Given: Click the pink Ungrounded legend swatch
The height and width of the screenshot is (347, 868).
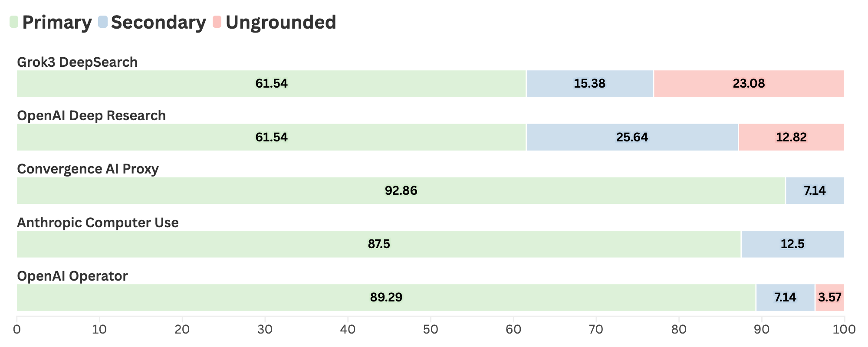Looking at the screenshot, I should [217, 22].
